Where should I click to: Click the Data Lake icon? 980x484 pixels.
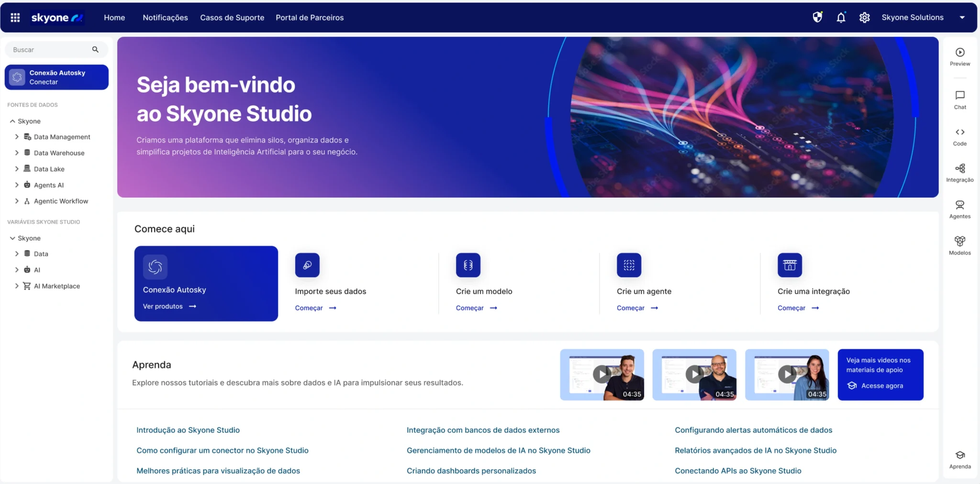pyautogui.click(x=27, y=169)
